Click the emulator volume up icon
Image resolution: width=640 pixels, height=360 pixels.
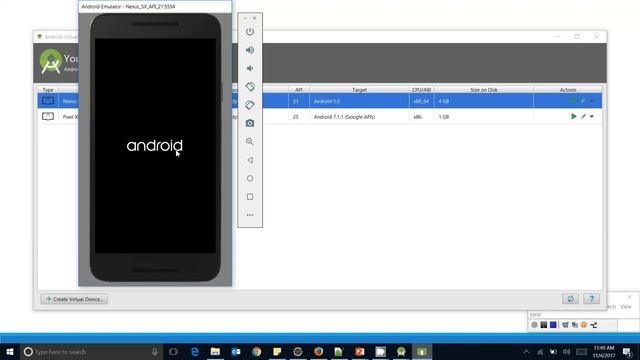point(250,50)
